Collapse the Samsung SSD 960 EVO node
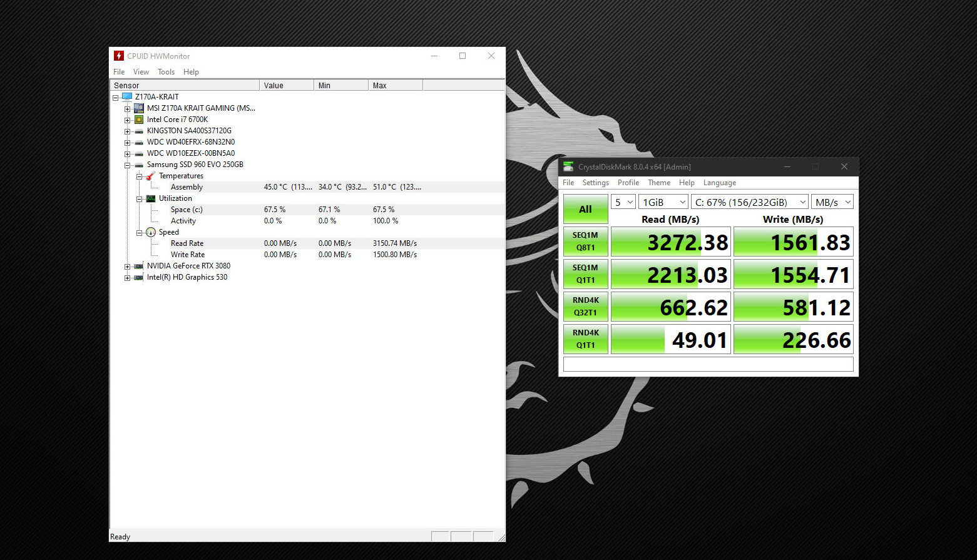The height and width of the screenshot is (560, 977). pyautogui.click(x=128, y=165)
